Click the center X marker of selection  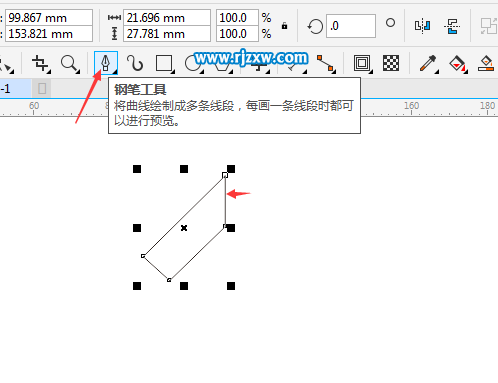[x=184, y=228]
